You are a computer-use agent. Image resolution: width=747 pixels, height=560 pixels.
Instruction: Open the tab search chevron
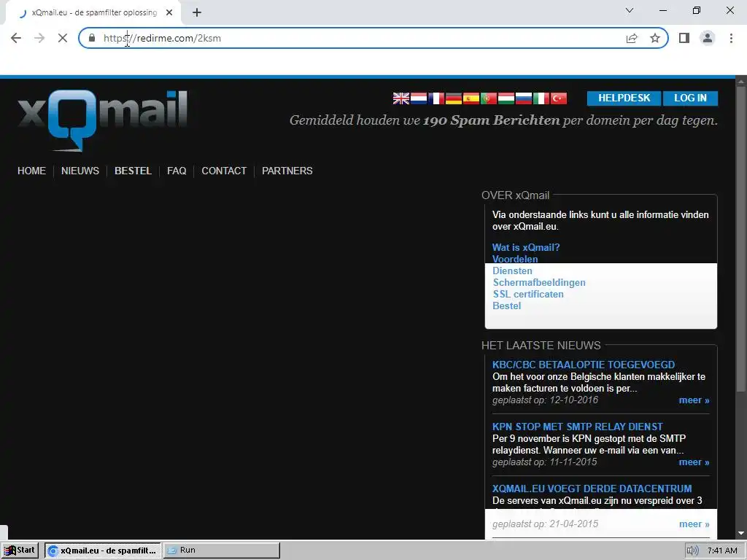coord(630,10)
